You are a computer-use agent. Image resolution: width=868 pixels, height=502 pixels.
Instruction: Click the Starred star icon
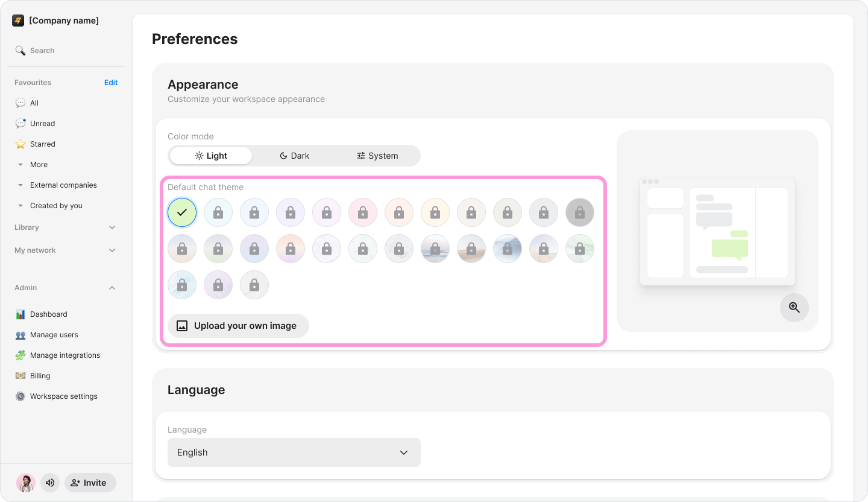tap(20, 144)
